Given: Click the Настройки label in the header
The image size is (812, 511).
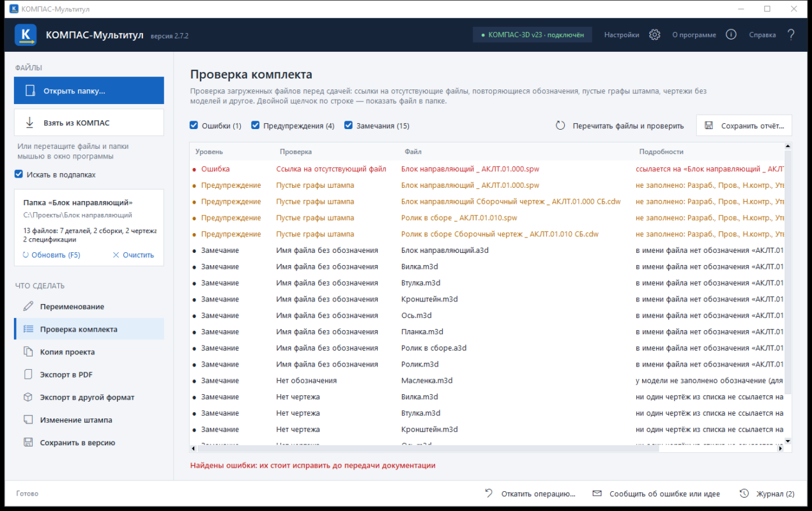Looking at the screenshot, I should 622,35.
